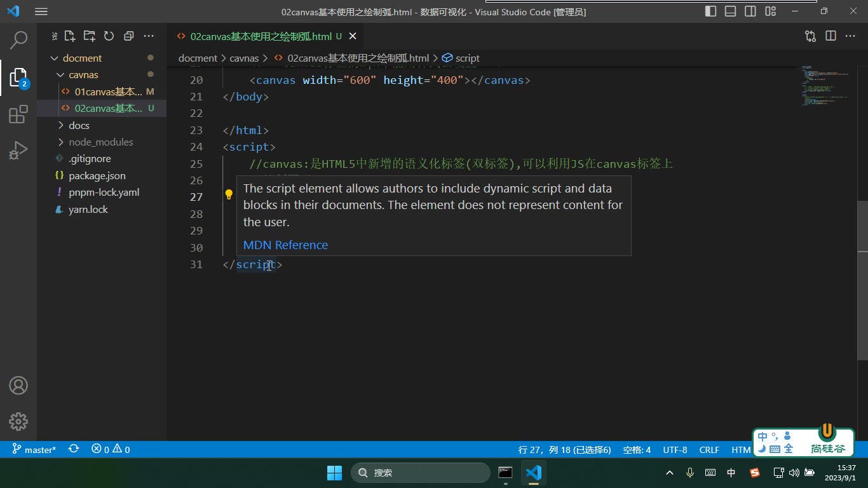
Task: Open package.json in Explorer
Action: click(x=97, y=175)
